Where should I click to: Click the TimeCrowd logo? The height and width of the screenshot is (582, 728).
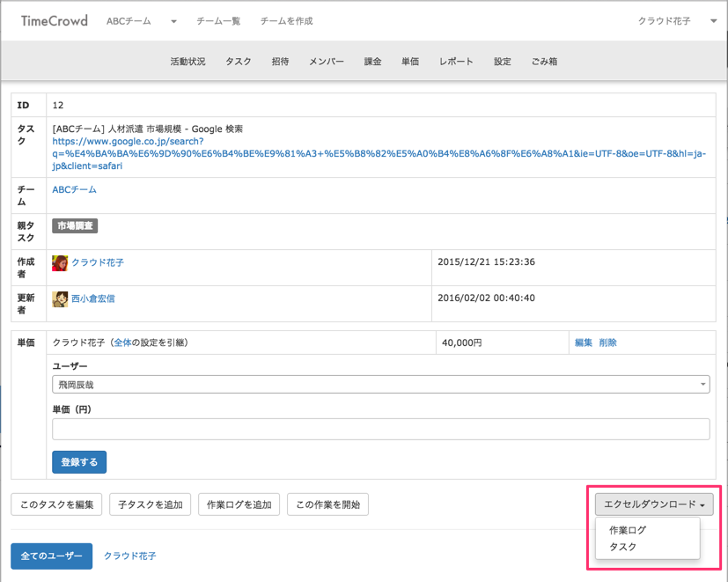click(x=55, y=20)
